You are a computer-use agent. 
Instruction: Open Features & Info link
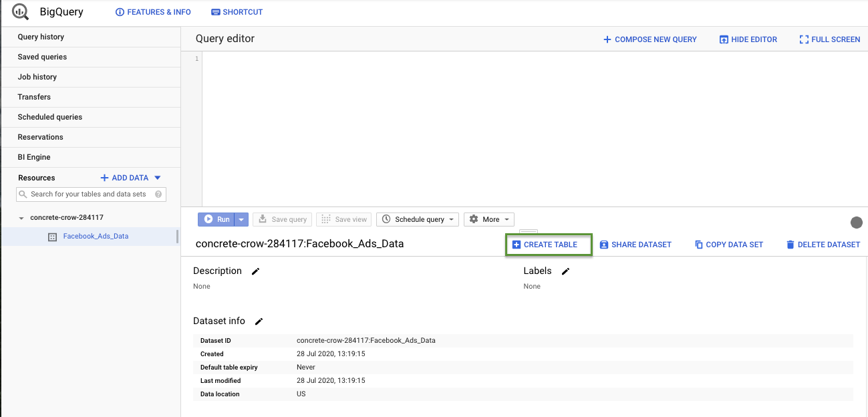pyautogui.click(x=153, y=12)
